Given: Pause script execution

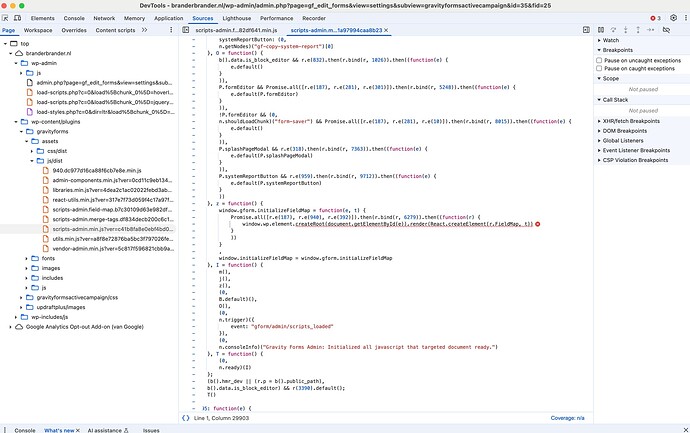Looking at the screenshot, I should (x=601, y=29).
